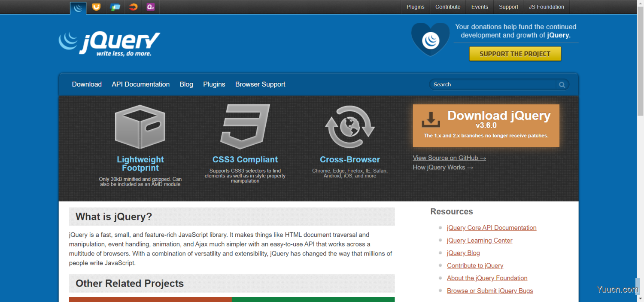Click the SUPPORT THE PROJECT button
Viewport: 644px width, 302px height.
click(515, 53)
